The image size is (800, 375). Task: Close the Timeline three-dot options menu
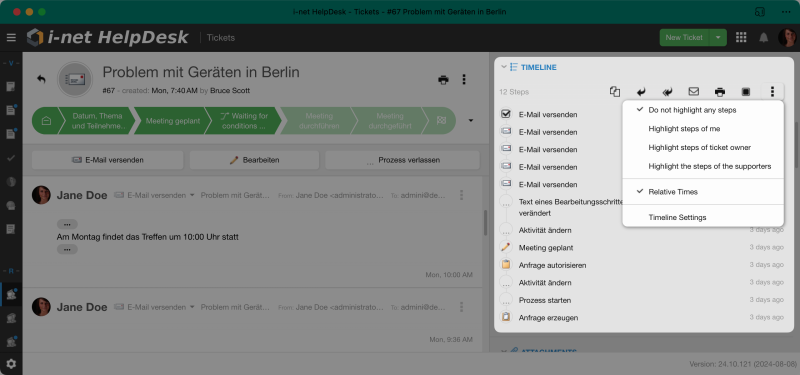pos(772,92)
